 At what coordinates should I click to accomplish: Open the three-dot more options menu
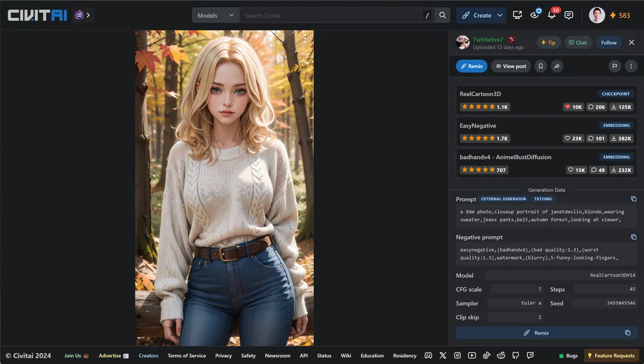[631, 65]
